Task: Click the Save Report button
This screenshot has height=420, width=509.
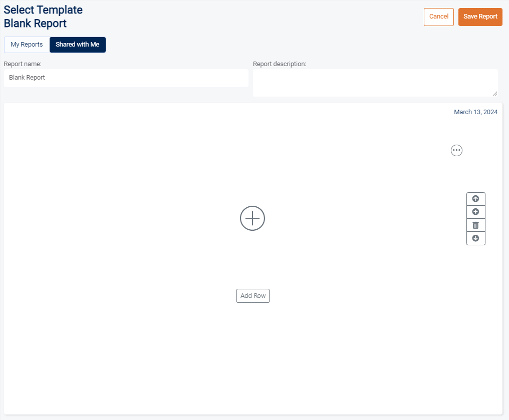Action: [x=480, y=17]
